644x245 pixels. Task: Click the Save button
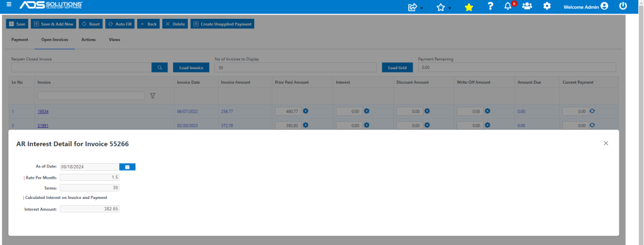17,24
